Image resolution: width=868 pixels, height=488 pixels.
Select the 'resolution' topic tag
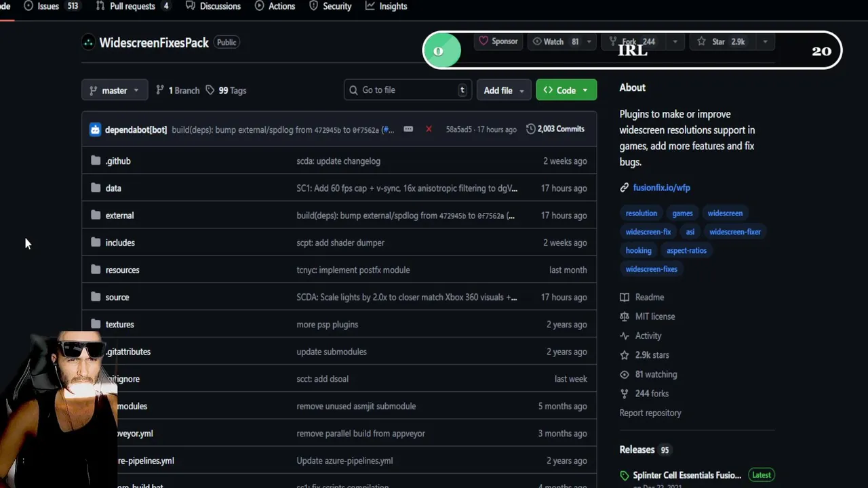point(642,213)
